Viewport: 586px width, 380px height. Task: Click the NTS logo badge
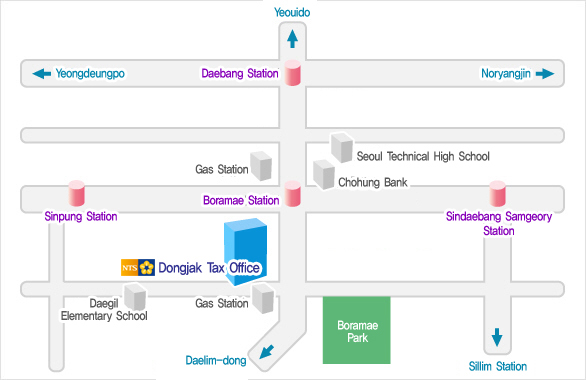pos(138,268)
